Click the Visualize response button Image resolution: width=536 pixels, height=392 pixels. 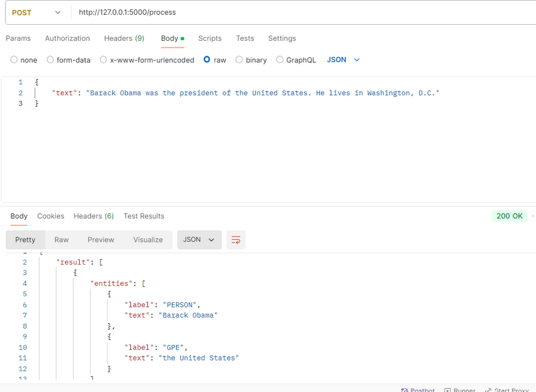[x=148, y=240]
